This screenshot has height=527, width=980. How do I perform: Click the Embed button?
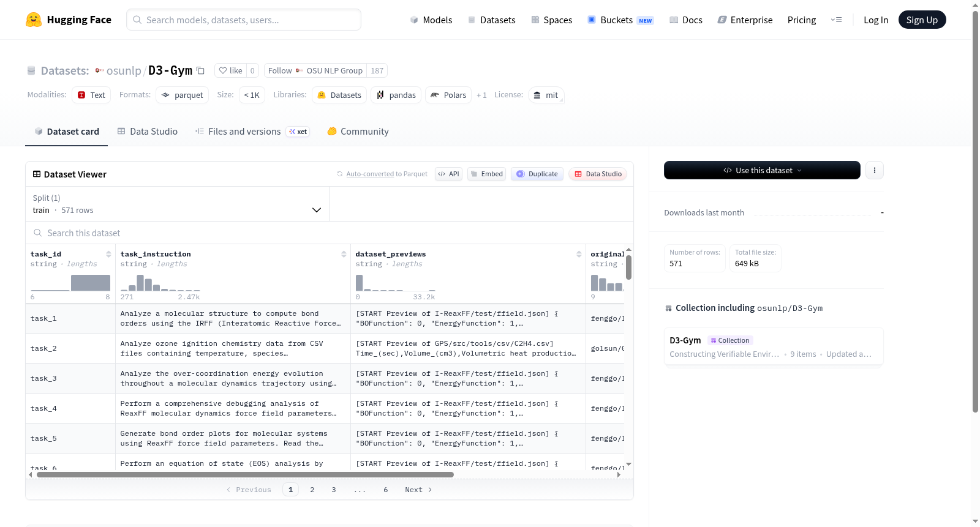coord(486,174)
